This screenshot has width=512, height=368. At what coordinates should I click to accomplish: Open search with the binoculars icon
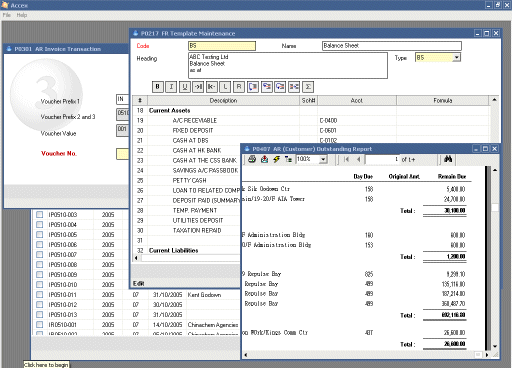coord(448,159)
